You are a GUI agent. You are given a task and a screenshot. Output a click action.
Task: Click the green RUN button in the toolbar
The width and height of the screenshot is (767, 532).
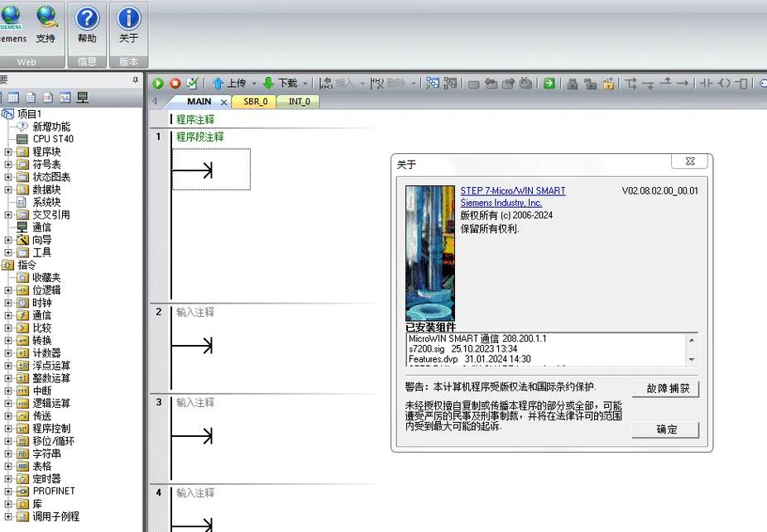coord(158,83)
